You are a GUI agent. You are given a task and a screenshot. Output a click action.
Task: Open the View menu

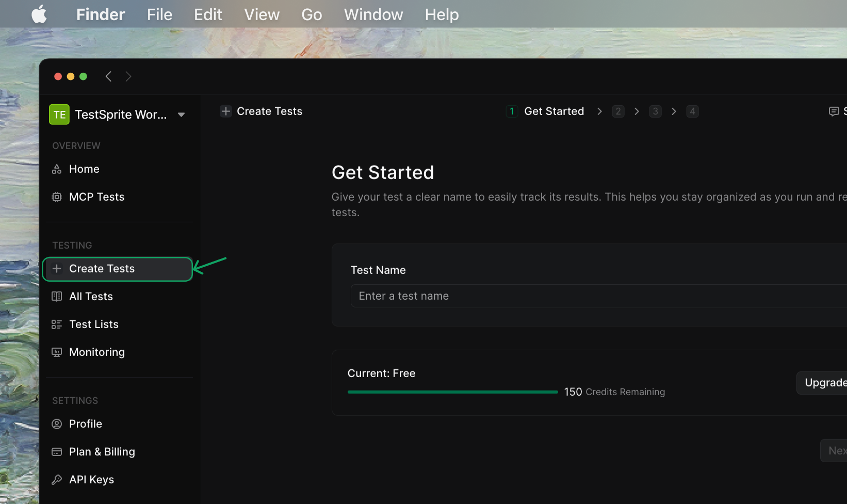coord(262,14)
